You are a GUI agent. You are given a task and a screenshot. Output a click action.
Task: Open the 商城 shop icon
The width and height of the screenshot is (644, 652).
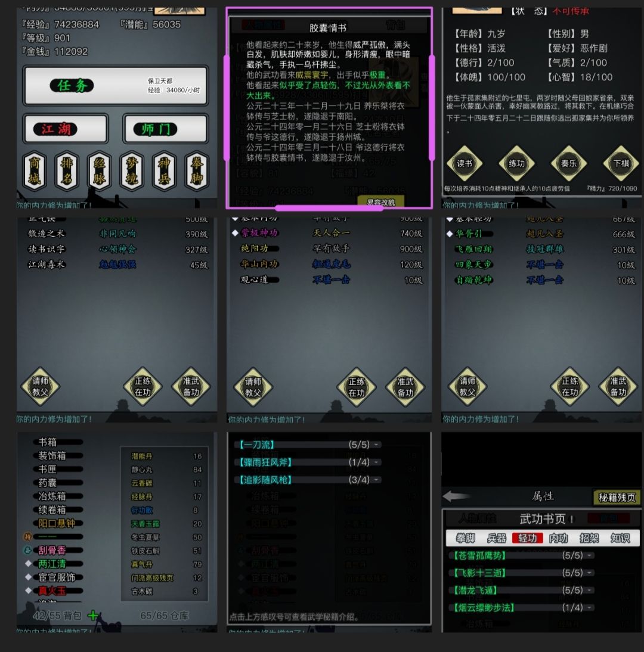35,170
